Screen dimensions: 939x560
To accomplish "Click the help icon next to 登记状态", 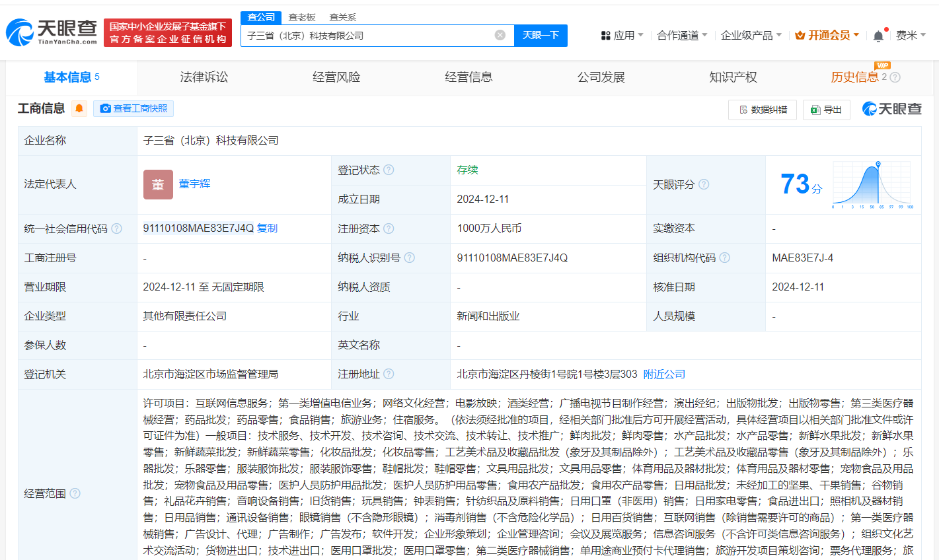I will [x=389, y=170].
